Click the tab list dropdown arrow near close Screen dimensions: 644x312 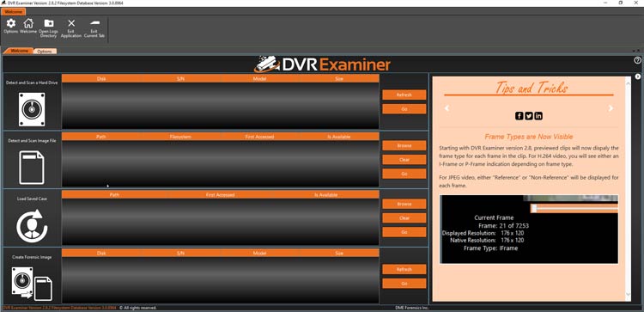635,51
